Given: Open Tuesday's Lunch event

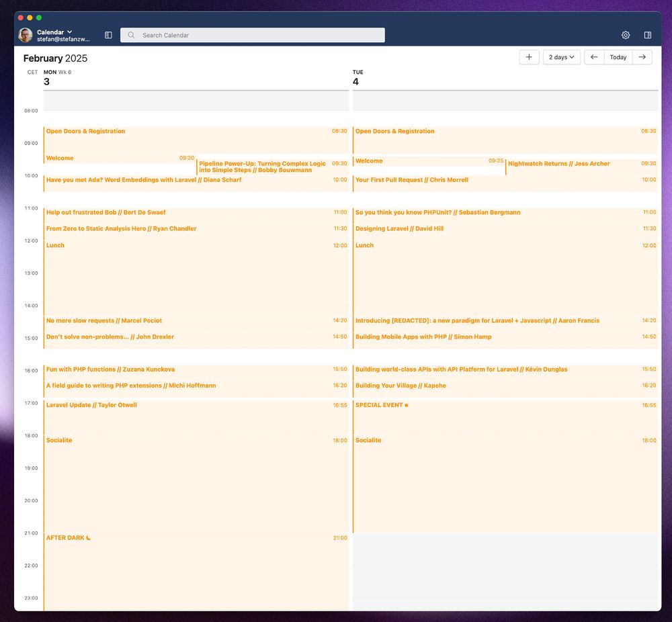Looking at the screenshot, I should coord(505,277).
